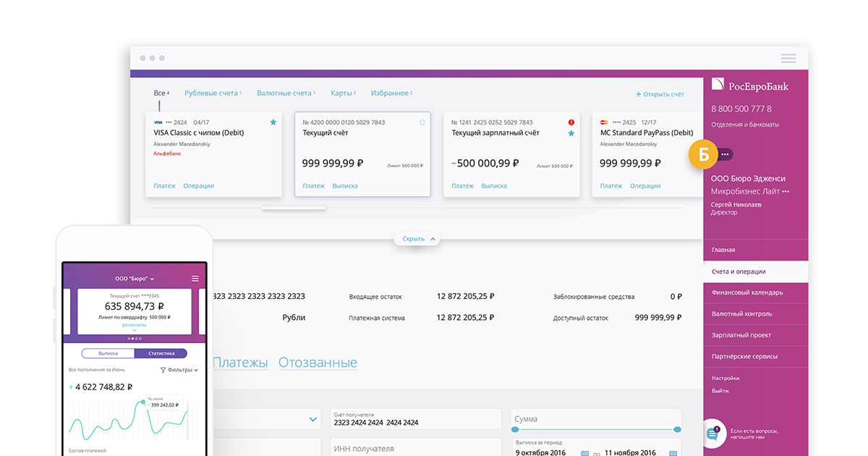Open the hamburger menu in browser header
Image resolution: width=868 pixels, height=456 pixels.
(788, 58)
